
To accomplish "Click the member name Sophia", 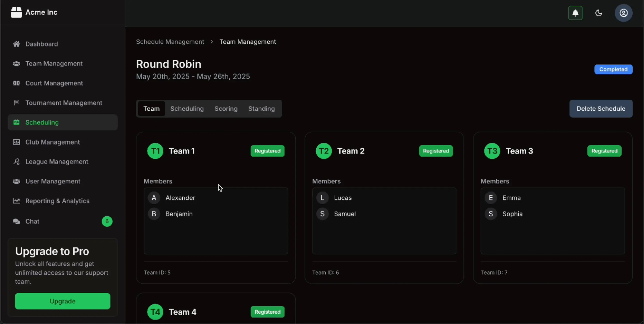I will pyautogui.click(x=512, y=214).
